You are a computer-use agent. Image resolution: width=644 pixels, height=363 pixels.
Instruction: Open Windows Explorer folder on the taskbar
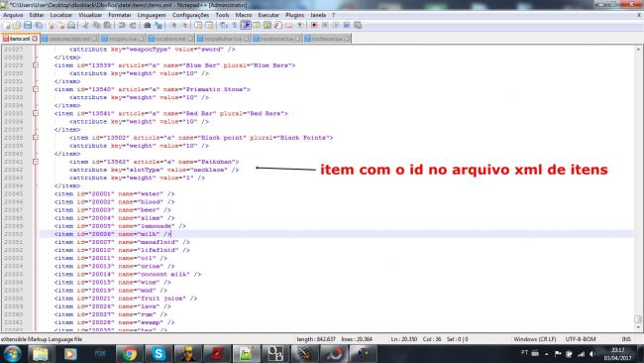pyautogui.click(x=41, y=353)
